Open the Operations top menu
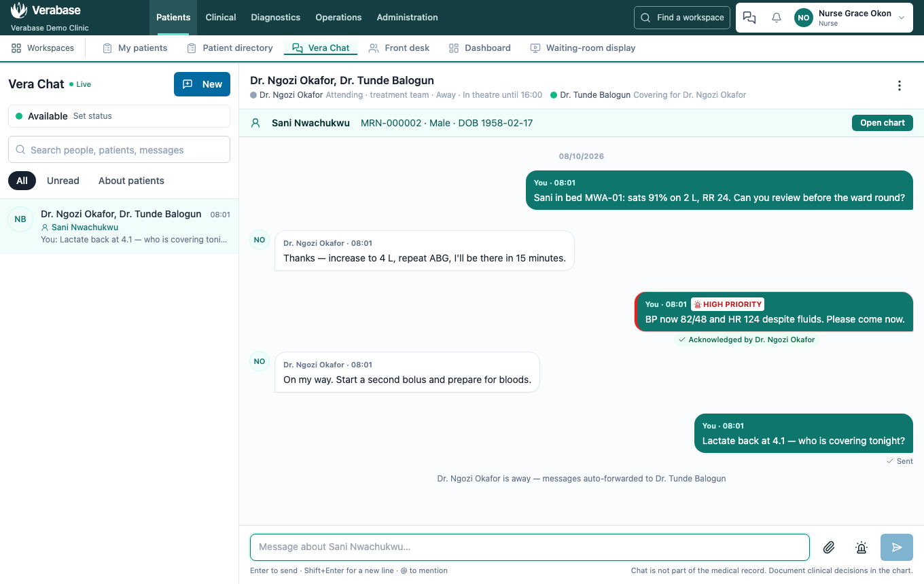This screenshot has width=924, height=584. pyautogui.click(x=338, y=18)
